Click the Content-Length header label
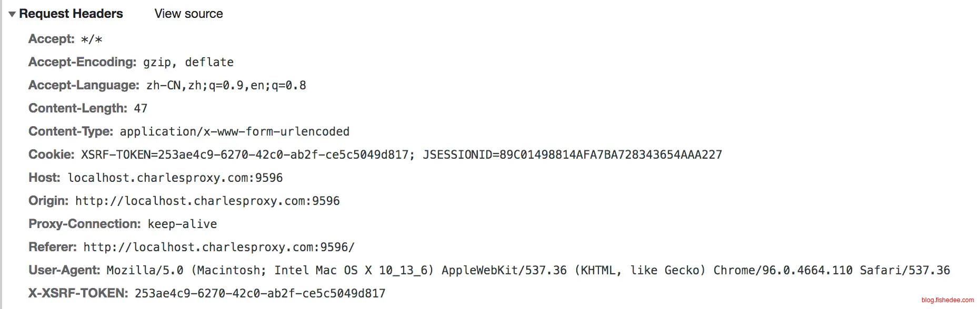Screen dimensions: 980x309 [78, 108]
